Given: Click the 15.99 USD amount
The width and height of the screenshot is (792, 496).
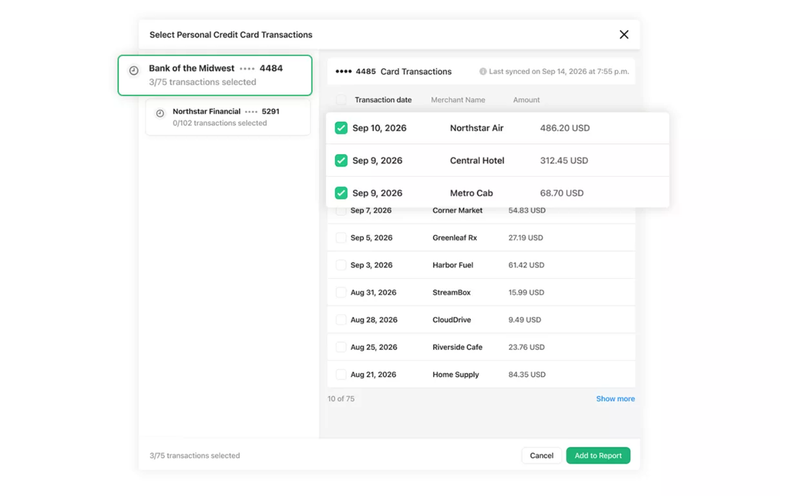Looking at the screenshot, I should (x=526, y=292).
